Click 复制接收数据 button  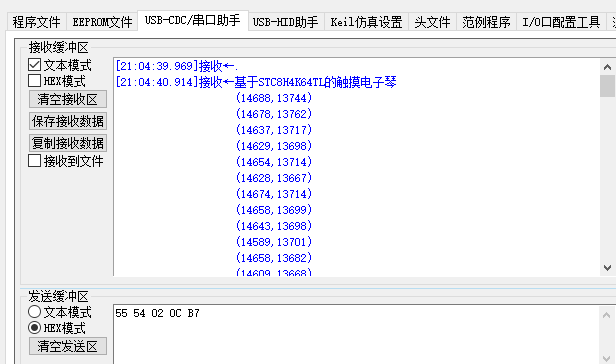pos(68,143)
